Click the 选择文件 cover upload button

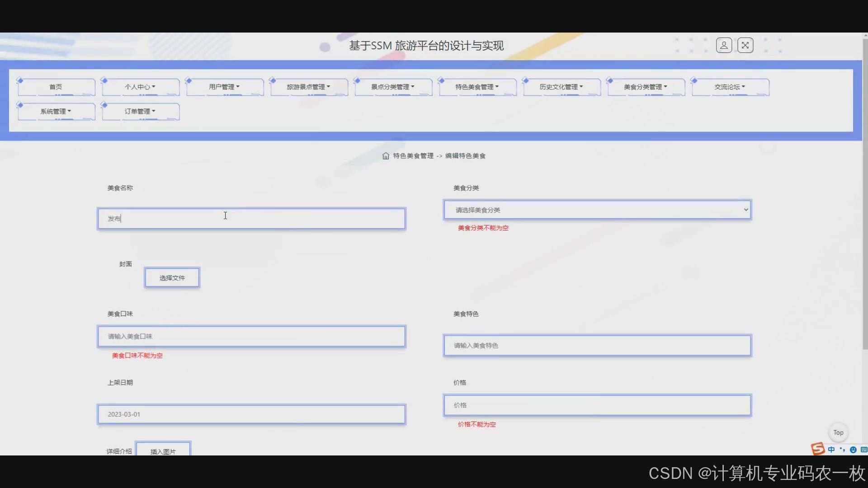coord(172,278)
